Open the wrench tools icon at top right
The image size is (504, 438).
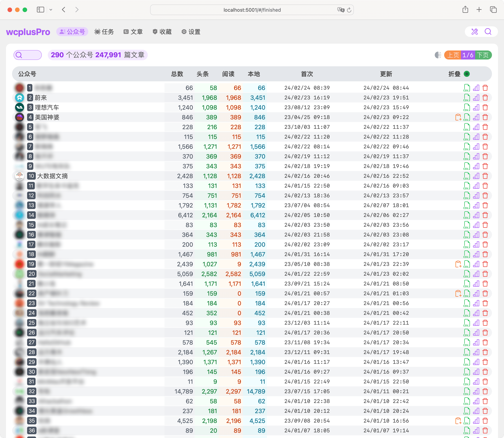click(474, 32)
